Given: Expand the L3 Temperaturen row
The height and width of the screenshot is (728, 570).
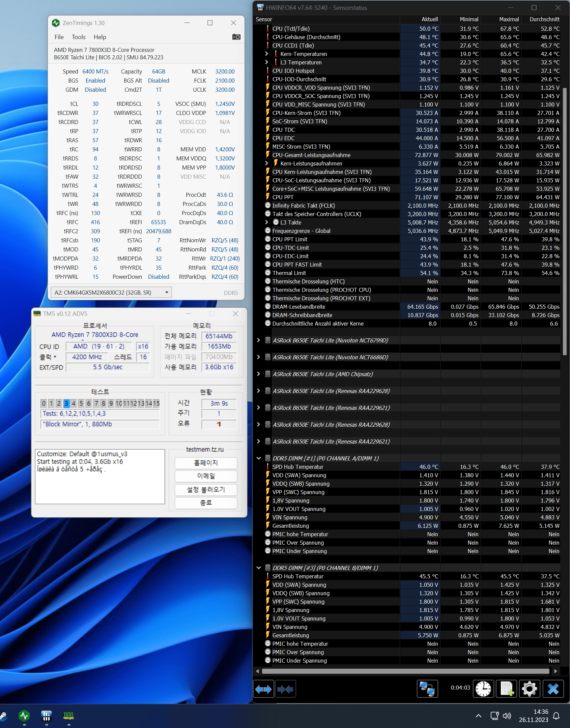Looking at the screenshot, I should click(x=267, y=62).
